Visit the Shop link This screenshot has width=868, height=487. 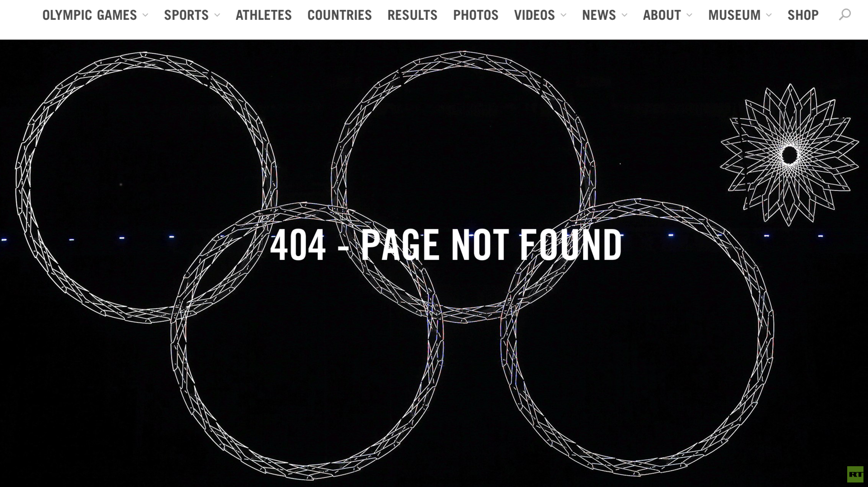pos(803,15)
